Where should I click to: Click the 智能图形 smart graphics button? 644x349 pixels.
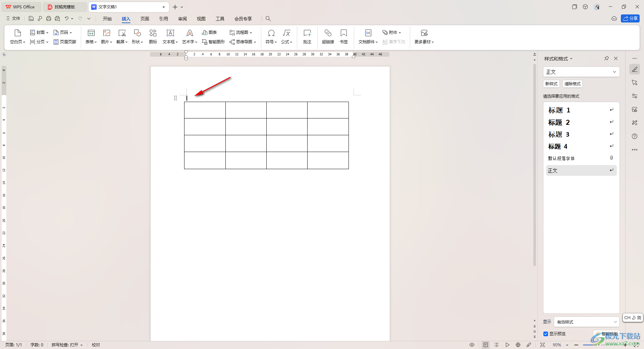[x=213, y=42]
